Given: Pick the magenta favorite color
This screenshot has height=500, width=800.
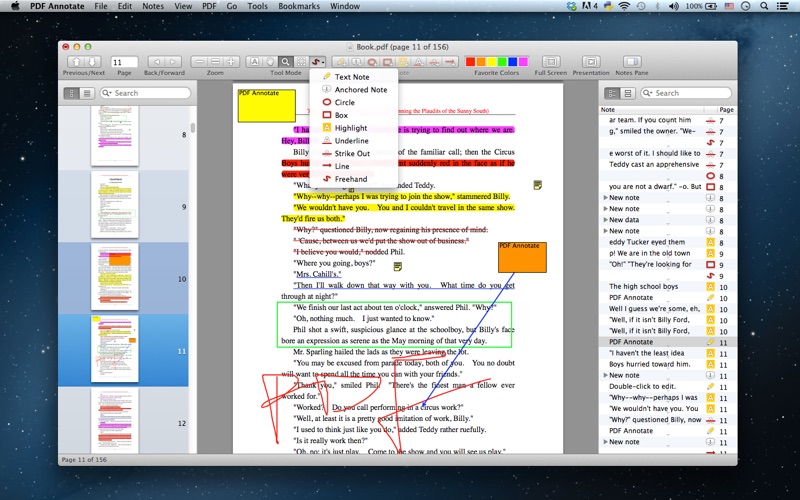Looking at the screenshot, I should pyautogui.click(x=523, y=62).
